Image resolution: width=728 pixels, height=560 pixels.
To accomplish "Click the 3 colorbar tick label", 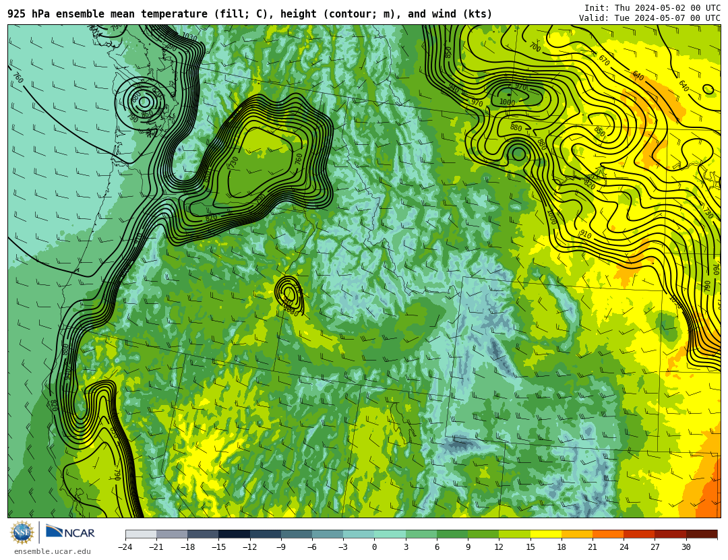I will point(406,547).
